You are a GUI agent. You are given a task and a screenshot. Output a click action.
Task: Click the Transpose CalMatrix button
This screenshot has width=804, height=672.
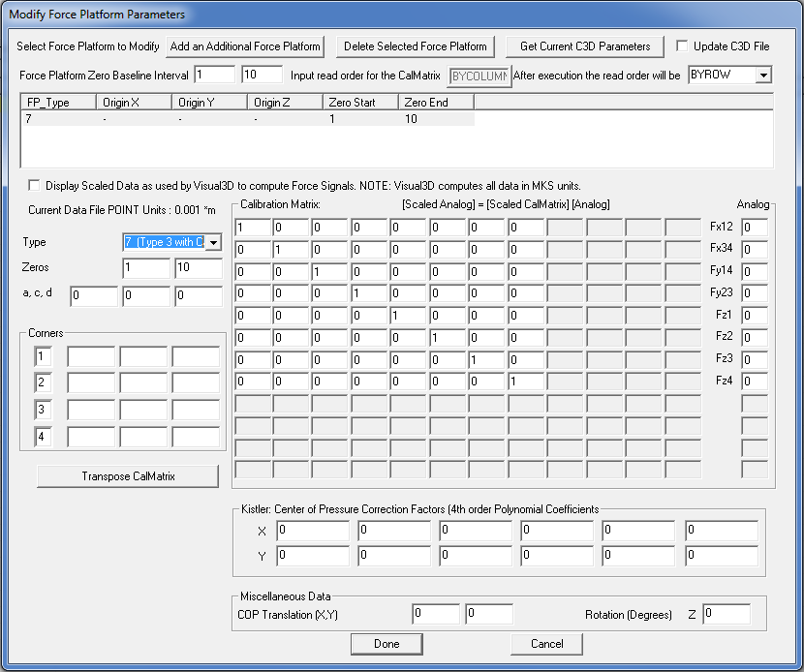click(x=128, y=476)
